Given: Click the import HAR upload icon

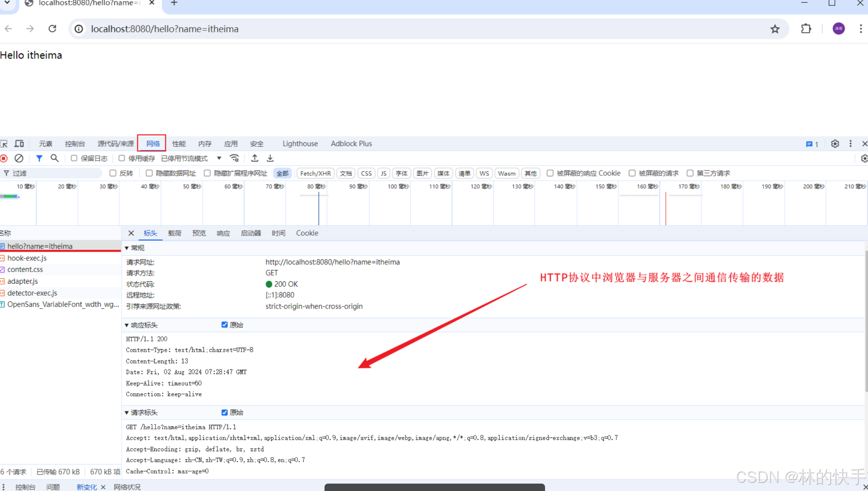Looking at the screenshot, I should 254,158.
